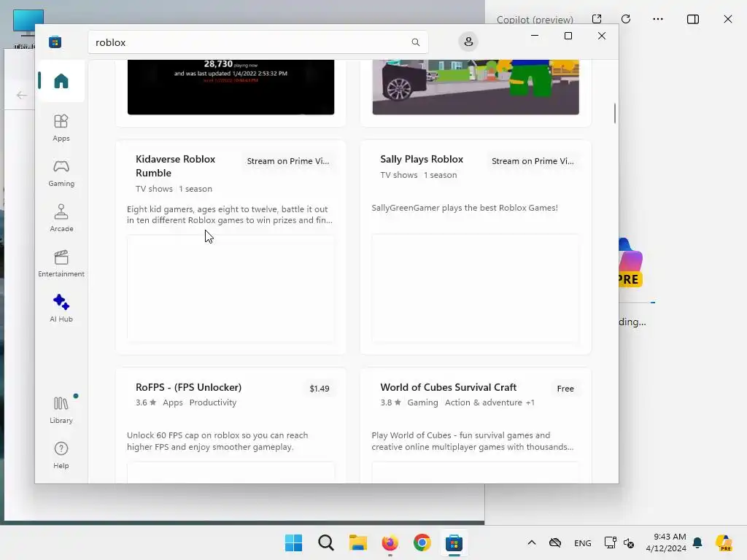
Task: Click the back arrow in background window
Action: (x=21, y=96)
